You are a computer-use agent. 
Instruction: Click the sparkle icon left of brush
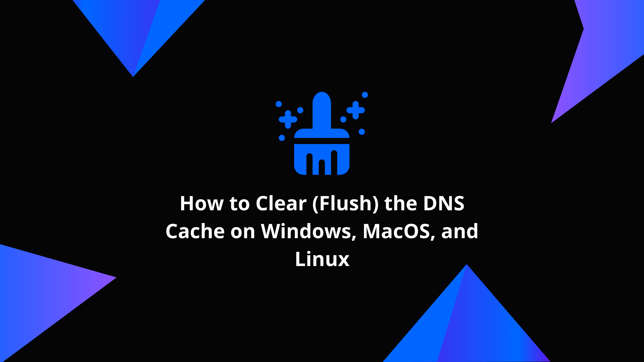click(289, 116)
